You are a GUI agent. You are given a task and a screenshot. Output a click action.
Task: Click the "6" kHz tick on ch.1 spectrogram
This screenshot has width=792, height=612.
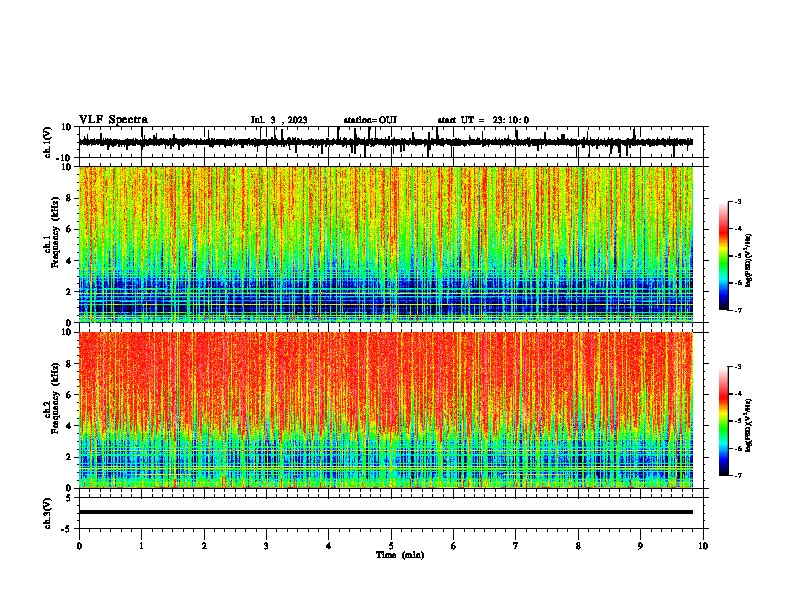coord(69,229)
